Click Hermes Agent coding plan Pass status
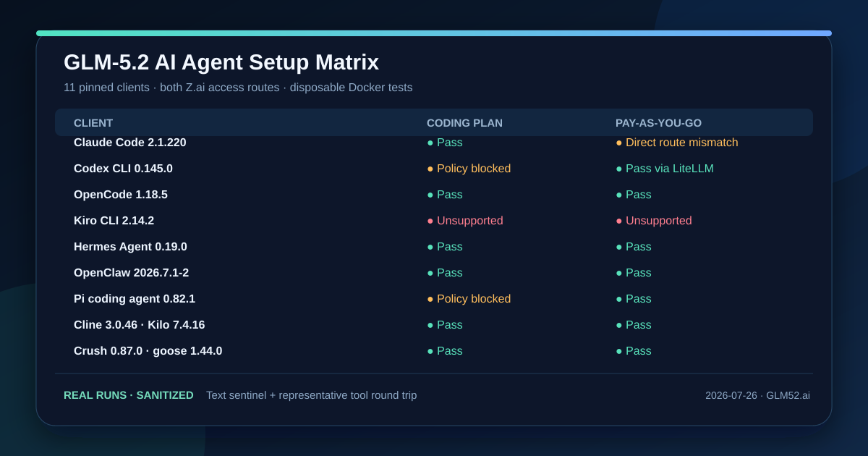Screen dimensions: 868x456 pyautogui.click(x=445, y=247)
